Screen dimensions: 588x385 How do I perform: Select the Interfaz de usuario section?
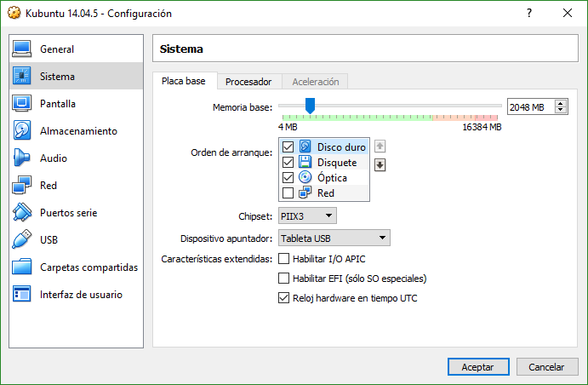[x=80, y=295]
